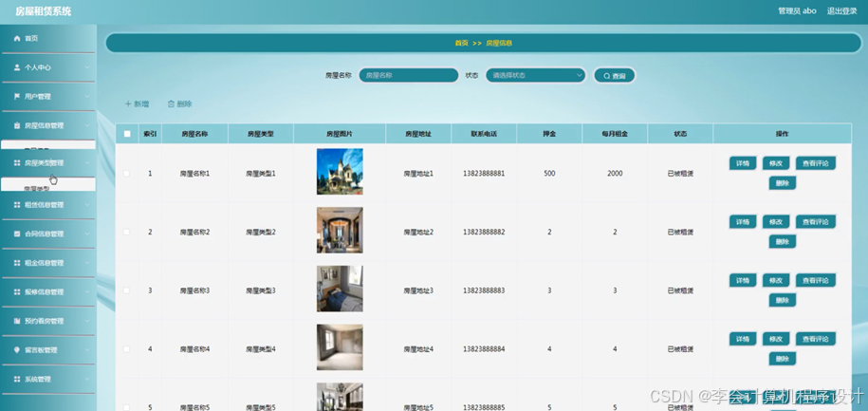The image size is (868, 411).
Task: Click the trash 删除 button above the table
Action: [x=180, y=103]
